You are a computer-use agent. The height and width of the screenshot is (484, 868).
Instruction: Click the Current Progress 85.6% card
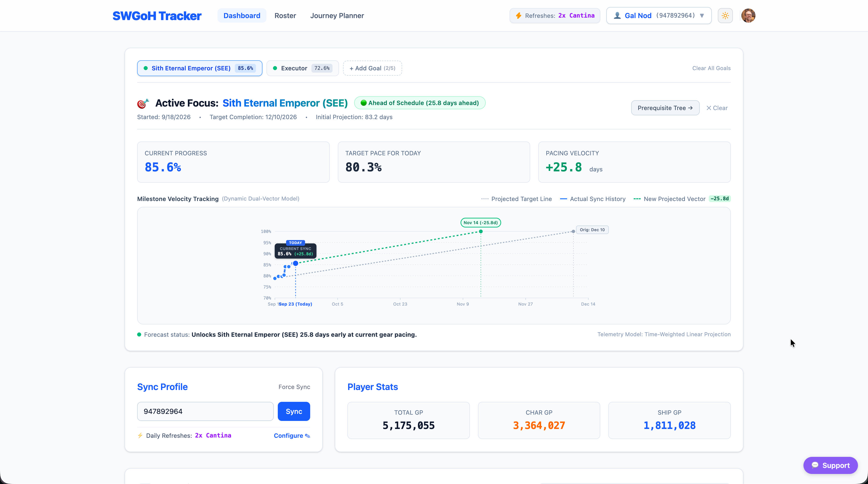click(233, 162)
